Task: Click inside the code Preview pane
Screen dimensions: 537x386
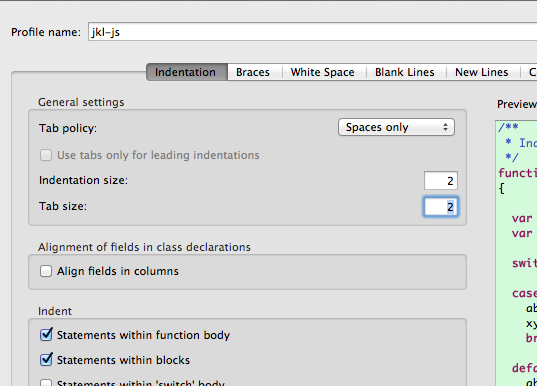Action: click(x=516, y=253)
